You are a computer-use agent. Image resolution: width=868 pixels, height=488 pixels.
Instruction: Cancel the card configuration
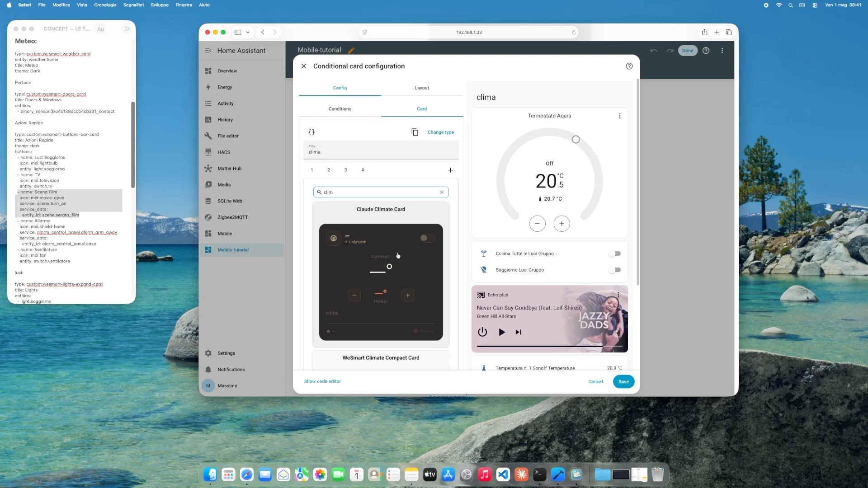[x=596, y=382]
